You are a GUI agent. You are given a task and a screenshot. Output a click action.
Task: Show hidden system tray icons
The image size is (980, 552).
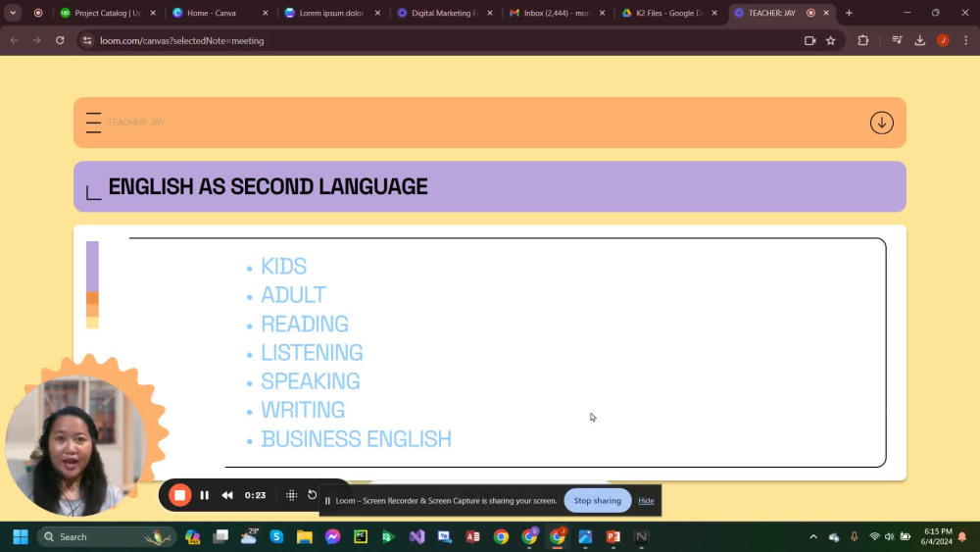813,537
